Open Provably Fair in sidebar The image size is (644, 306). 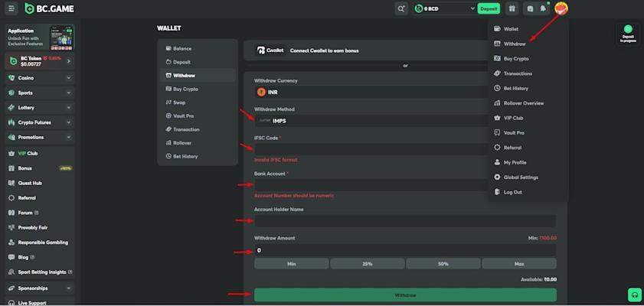[x=39, y=228]
